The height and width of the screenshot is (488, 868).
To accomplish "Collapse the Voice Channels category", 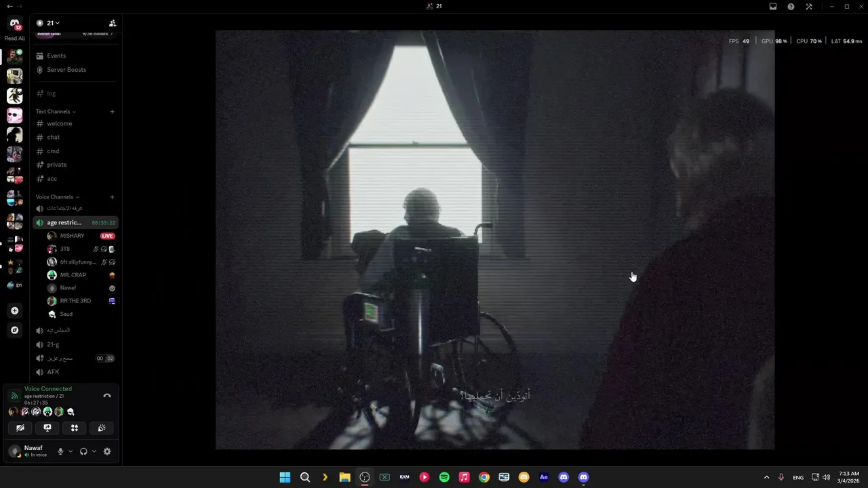I will pos(57,197).
